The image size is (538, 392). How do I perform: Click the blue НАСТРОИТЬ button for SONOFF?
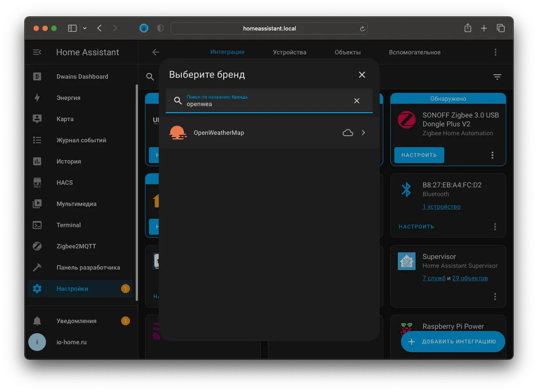(419, 155)
